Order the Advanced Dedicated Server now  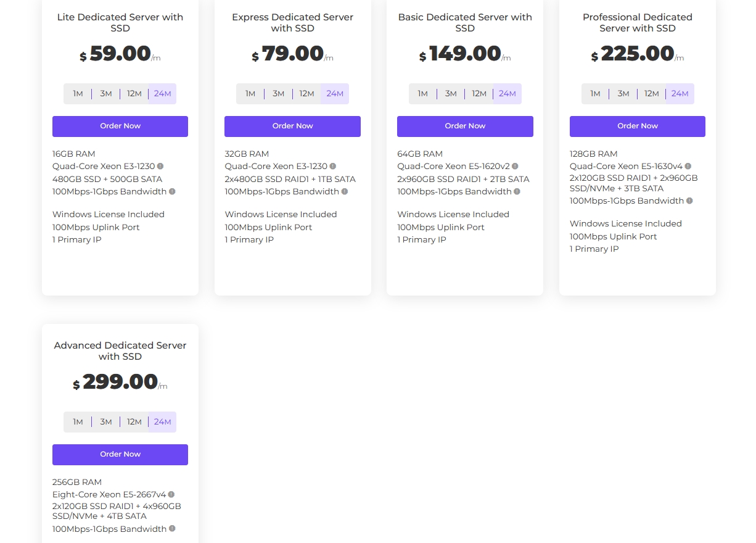click(120, 454)
